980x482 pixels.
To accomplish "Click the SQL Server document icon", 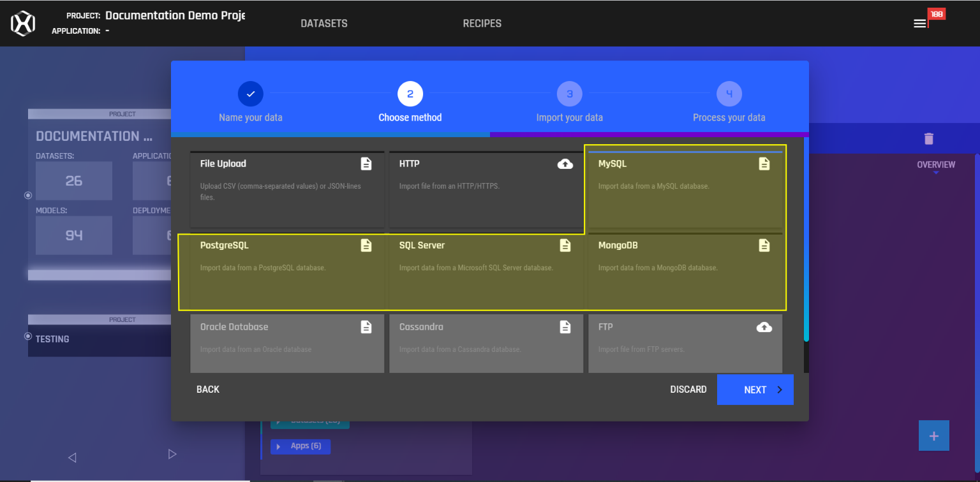I will (x=565, y=245).
